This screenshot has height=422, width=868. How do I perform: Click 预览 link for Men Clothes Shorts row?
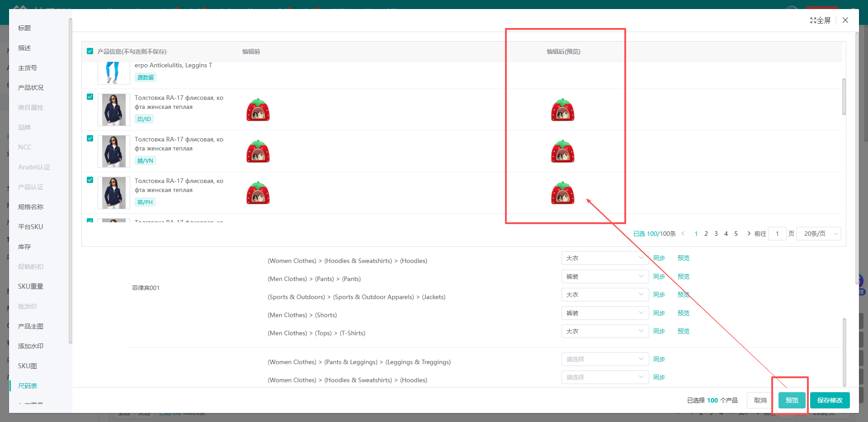point(684,313)
